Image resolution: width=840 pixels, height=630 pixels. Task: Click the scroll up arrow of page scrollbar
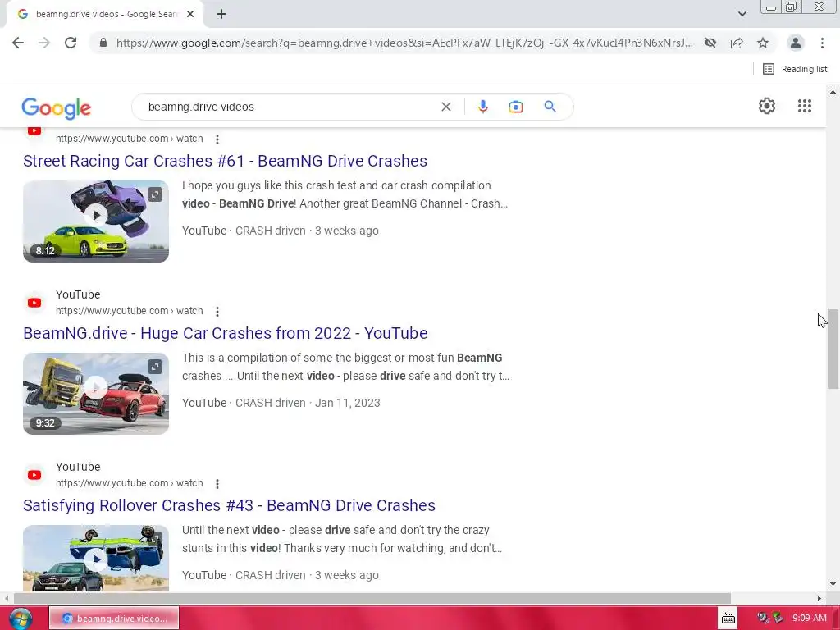pos(833,92)
